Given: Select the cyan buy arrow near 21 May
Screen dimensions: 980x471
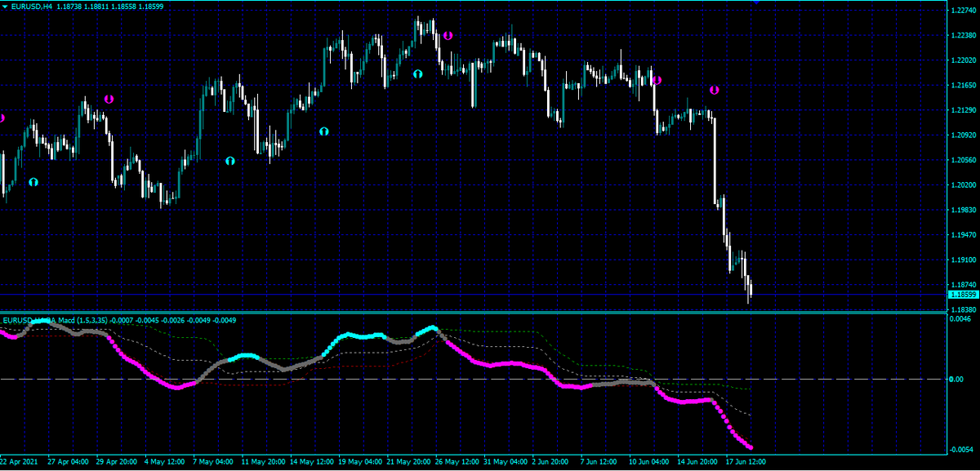Looking at the screenshot, I should click(x=418, y=73).
